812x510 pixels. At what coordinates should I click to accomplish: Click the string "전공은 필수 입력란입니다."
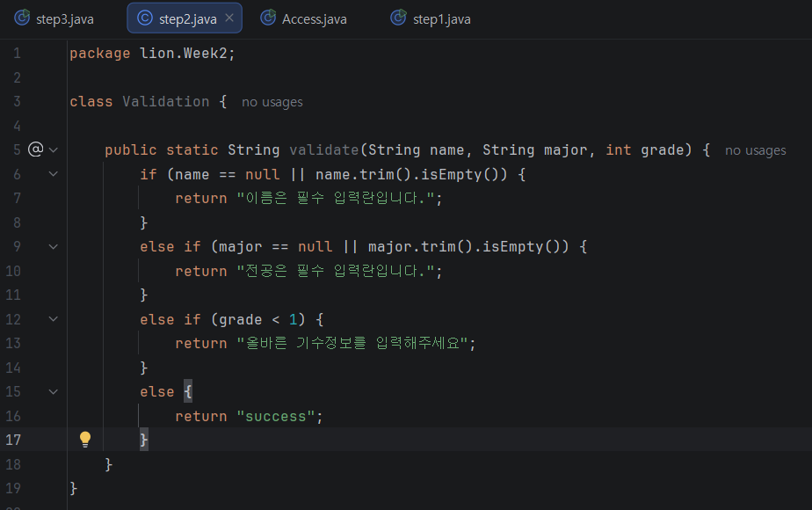coord(336,271)
